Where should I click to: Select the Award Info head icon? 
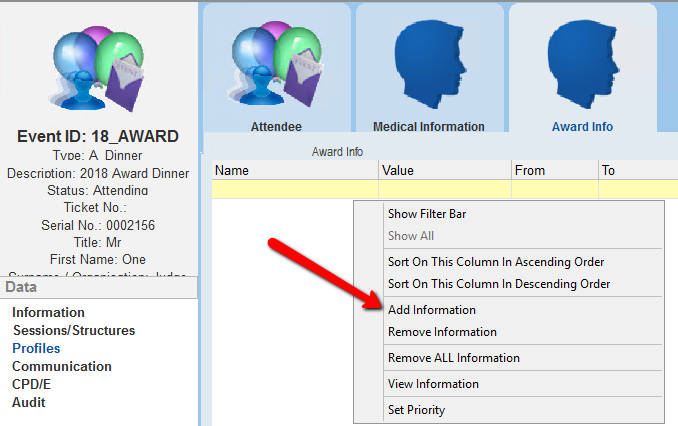pos(582,66)
